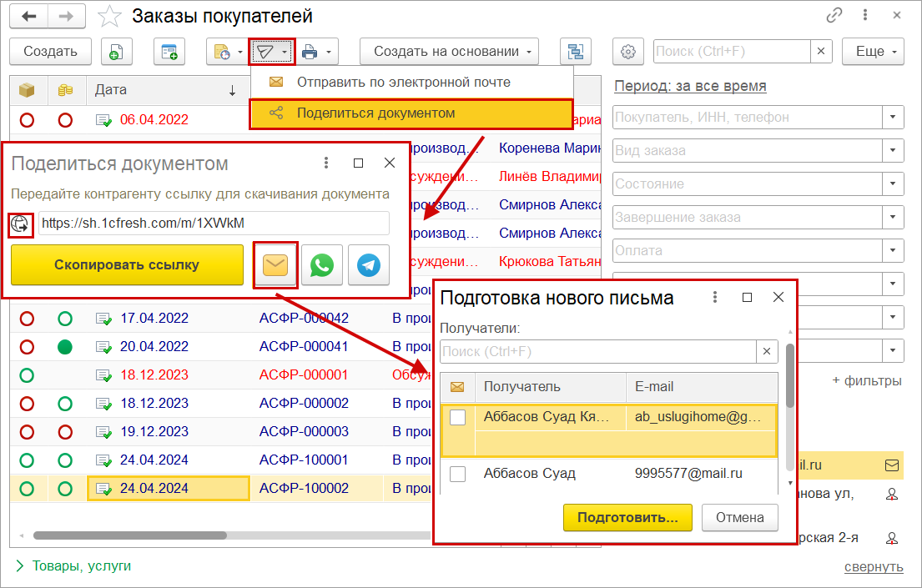Click person icon beside 'нова ул,' row
922x588 pixels.
pos(891,495)
